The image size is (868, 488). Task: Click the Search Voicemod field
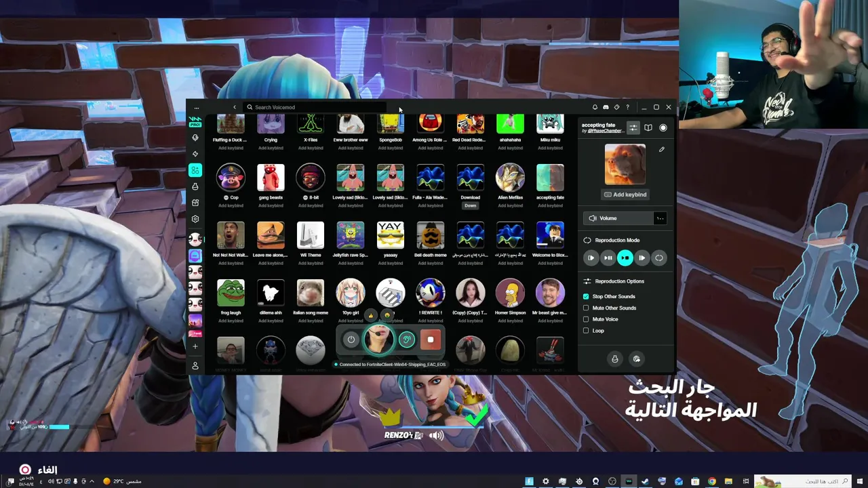315,107
